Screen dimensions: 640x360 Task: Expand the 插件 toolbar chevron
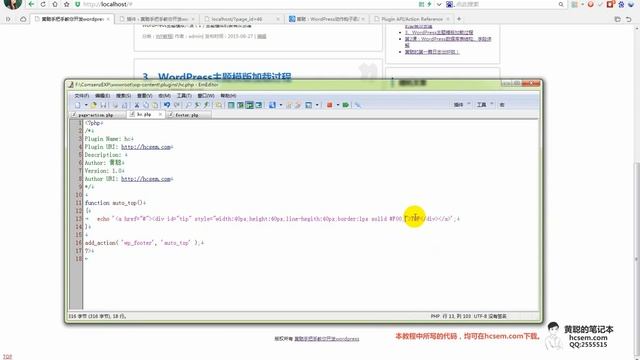click(468, 104)
